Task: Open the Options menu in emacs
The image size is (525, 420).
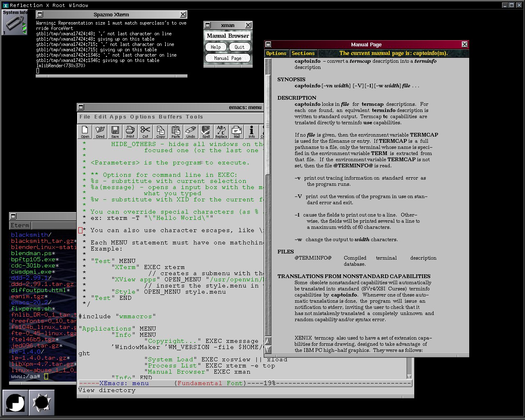Action: [143, 117]
